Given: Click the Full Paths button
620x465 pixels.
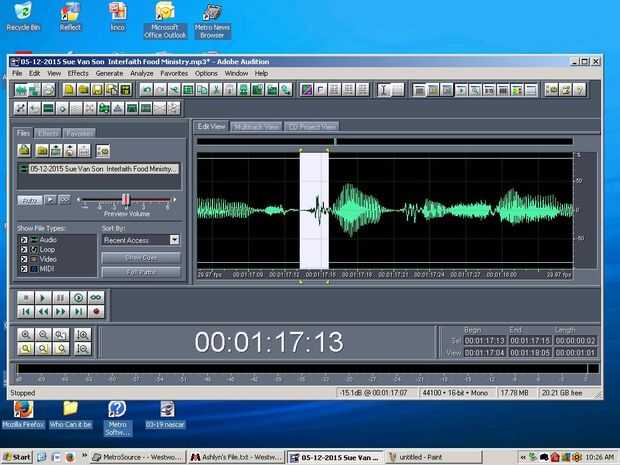Looking at the screenshot, I should pos(141,272).
